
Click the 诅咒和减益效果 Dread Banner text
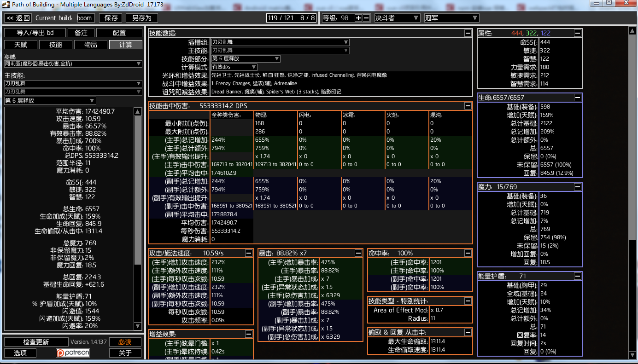[276, 92]
